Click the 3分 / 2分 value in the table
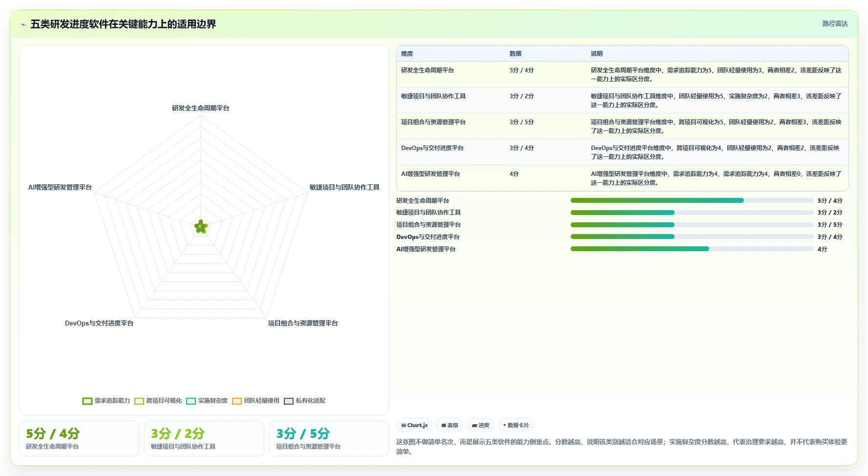Viewport: 868px width, 476px height. [522, 96]
